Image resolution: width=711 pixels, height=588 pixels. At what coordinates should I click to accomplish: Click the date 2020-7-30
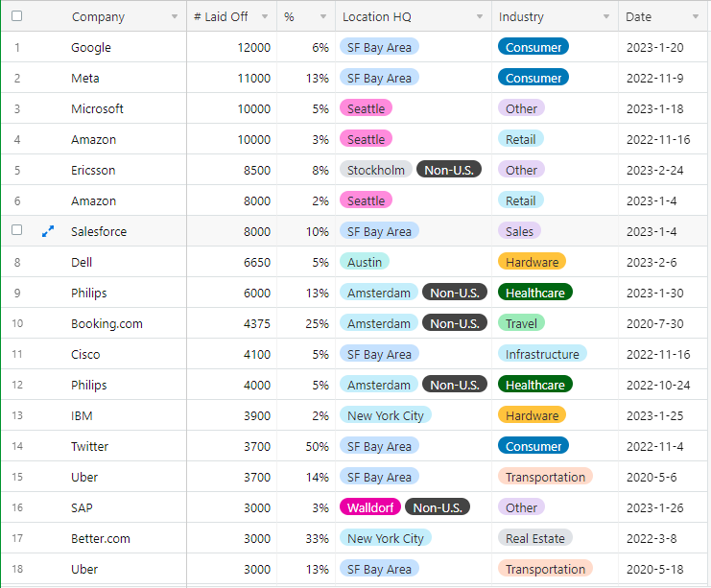(654, 323)
